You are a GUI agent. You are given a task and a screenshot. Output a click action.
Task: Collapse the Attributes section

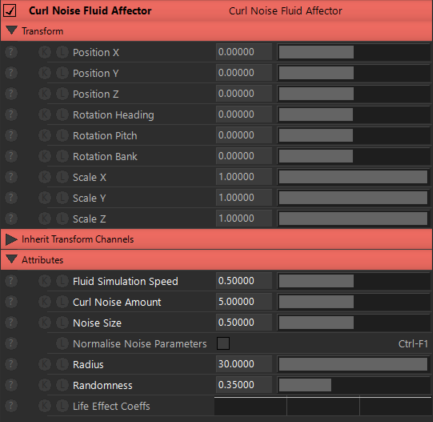(x=11, y=260)
